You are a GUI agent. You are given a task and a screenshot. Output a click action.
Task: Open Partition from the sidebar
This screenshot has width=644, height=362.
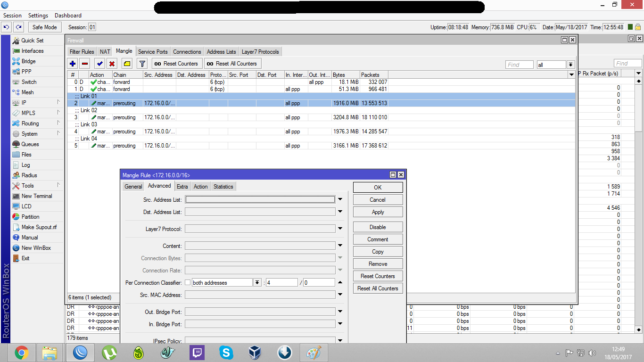tap(31, 217)
